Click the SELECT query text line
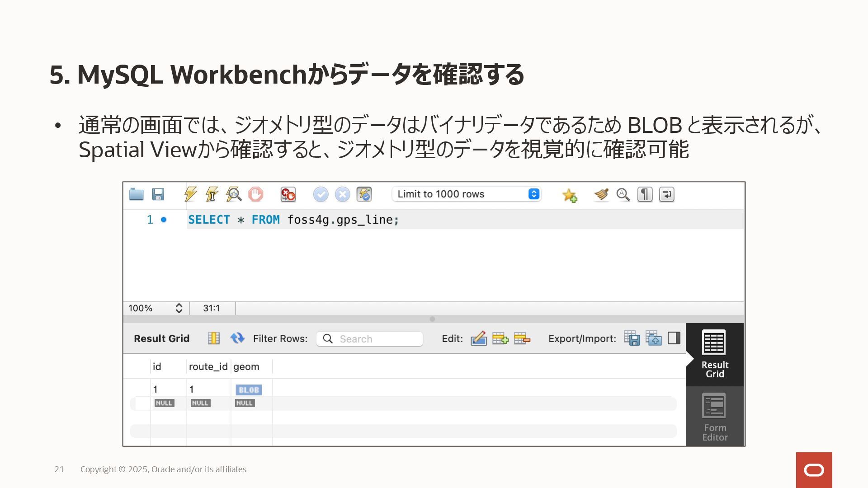This screenshot has height=488, width=868. [x=293, y=220]
